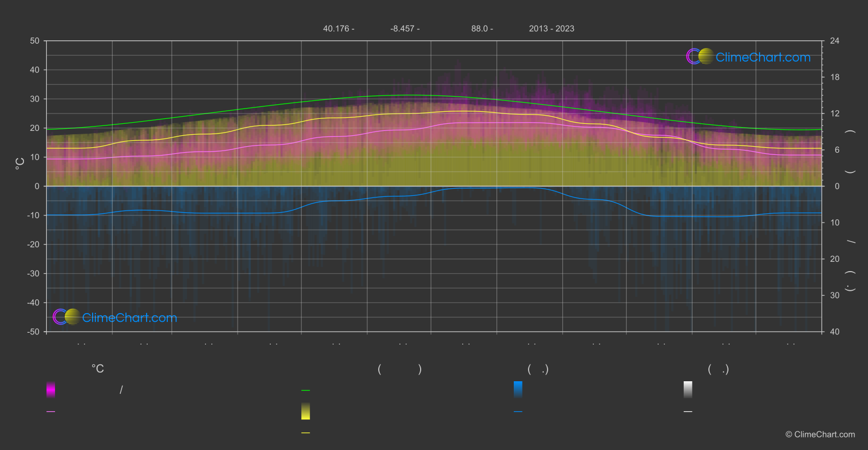Toggle the magenta gradient temperature range legend swatch
This screenshot has width=868, height=450.
[51, 389]
